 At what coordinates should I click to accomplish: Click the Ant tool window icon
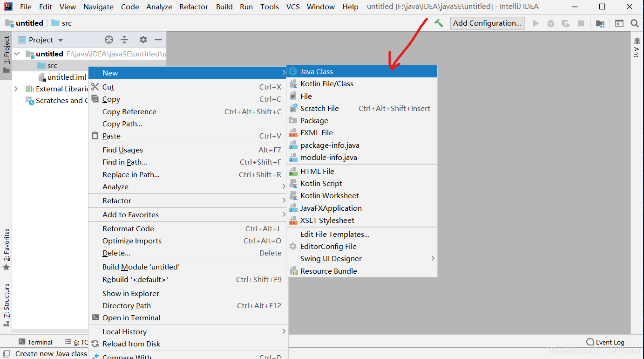pyautogui.click(x=637, y=47)
